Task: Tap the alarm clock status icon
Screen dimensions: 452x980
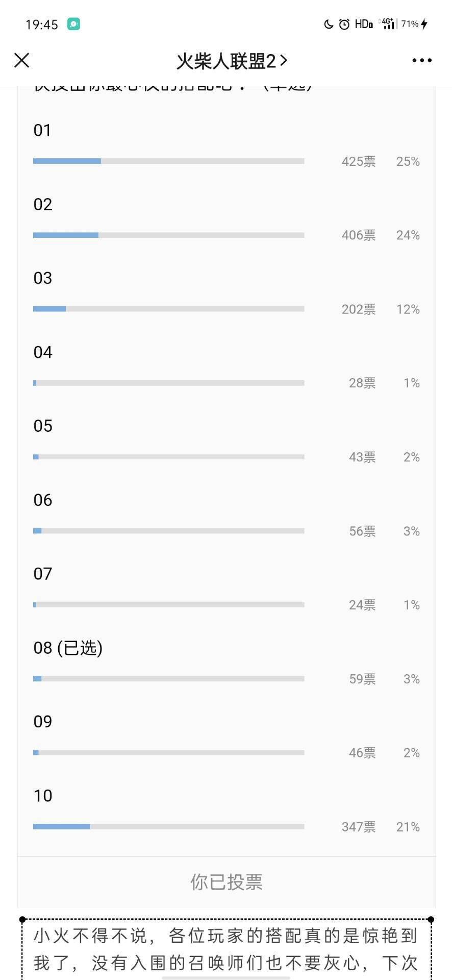Action: click(x=344, y=24)
